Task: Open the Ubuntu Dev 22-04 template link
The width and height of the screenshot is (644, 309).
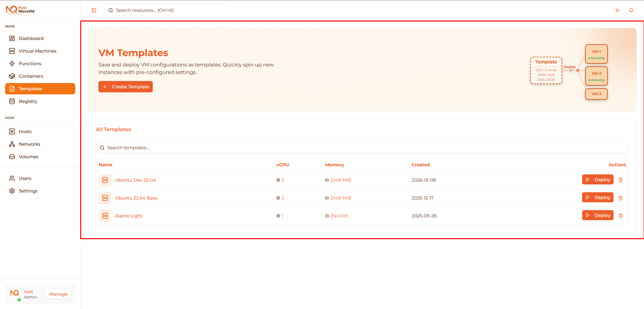Action: pos(135,180)
